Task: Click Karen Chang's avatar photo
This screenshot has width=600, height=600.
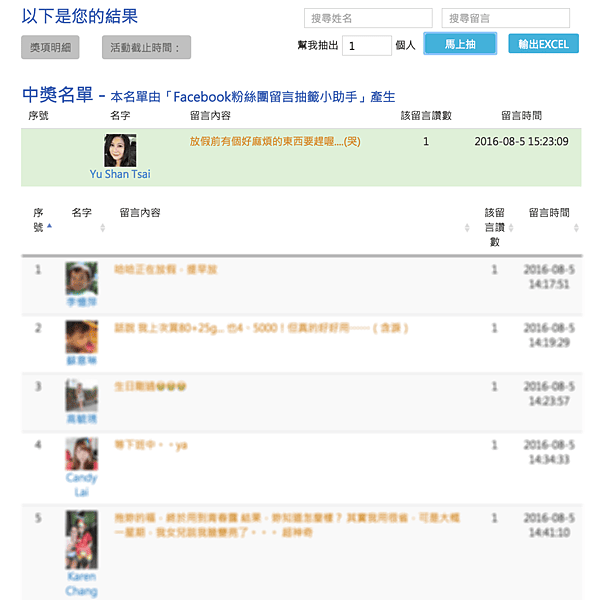Action: pos(81,539)
